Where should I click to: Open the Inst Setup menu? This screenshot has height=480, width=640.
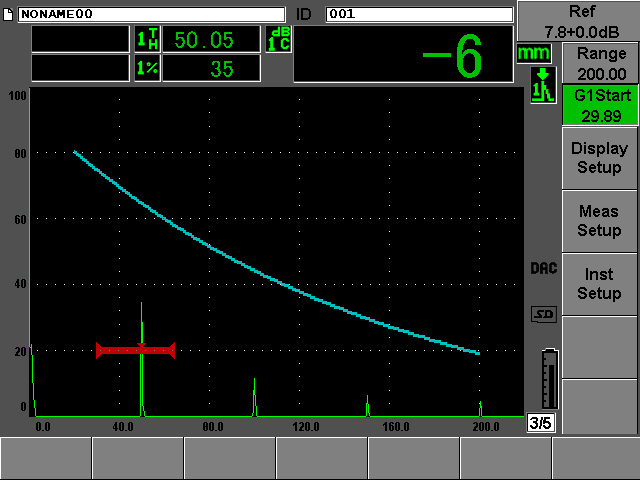598,283
